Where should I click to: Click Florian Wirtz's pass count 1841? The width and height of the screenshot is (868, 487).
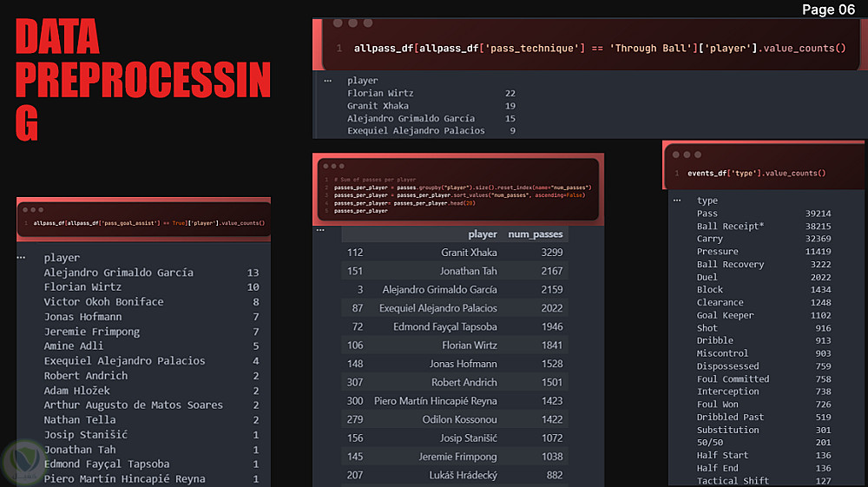click(x=552, y=346)
